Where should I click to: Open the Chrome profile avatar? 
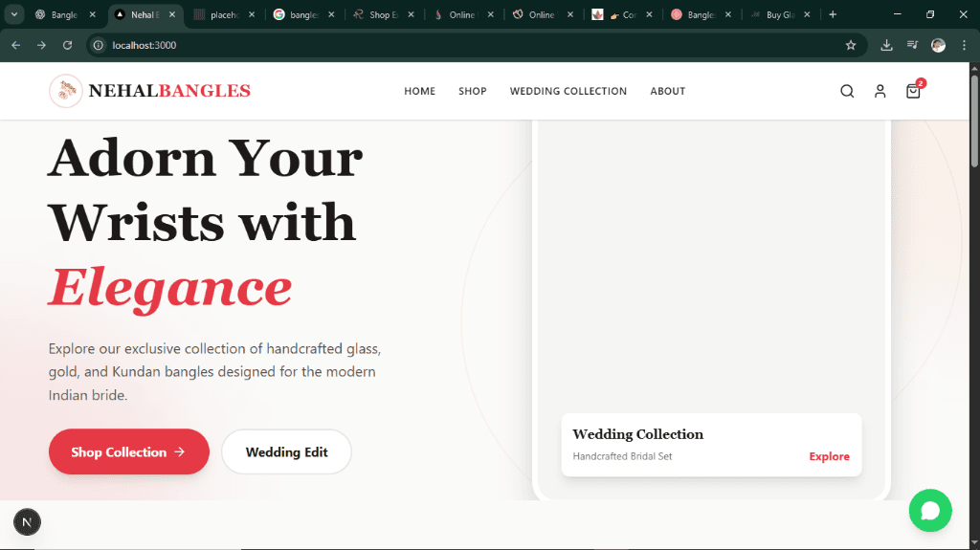point(938,45)
